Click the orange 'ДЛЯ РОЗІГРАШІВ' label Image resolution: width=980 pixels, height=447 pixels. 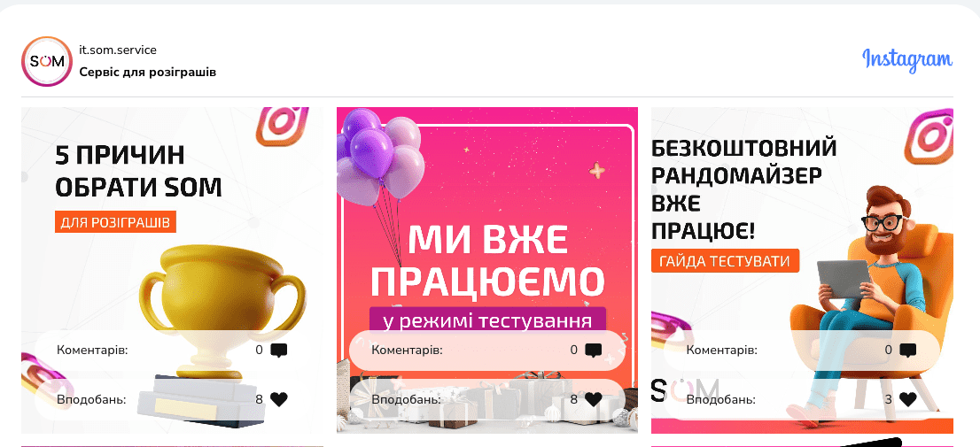(x=115, y=222)
